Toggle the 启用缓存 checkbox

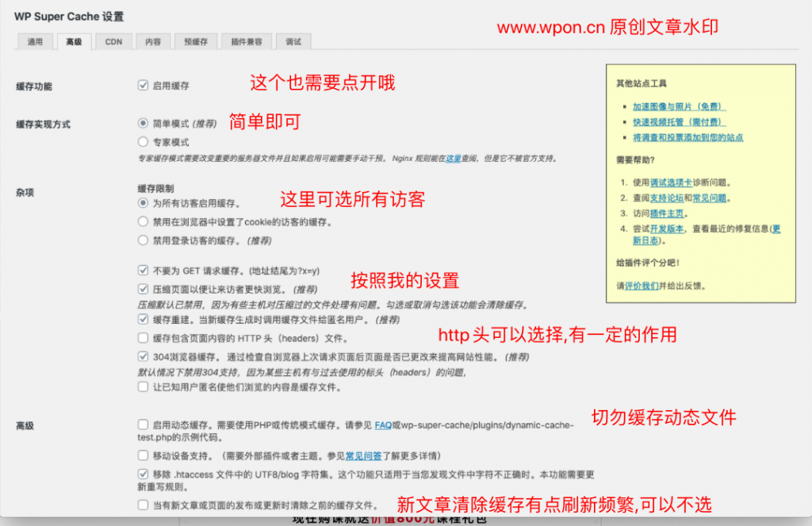pyautogui.click(x=144, y=85)
